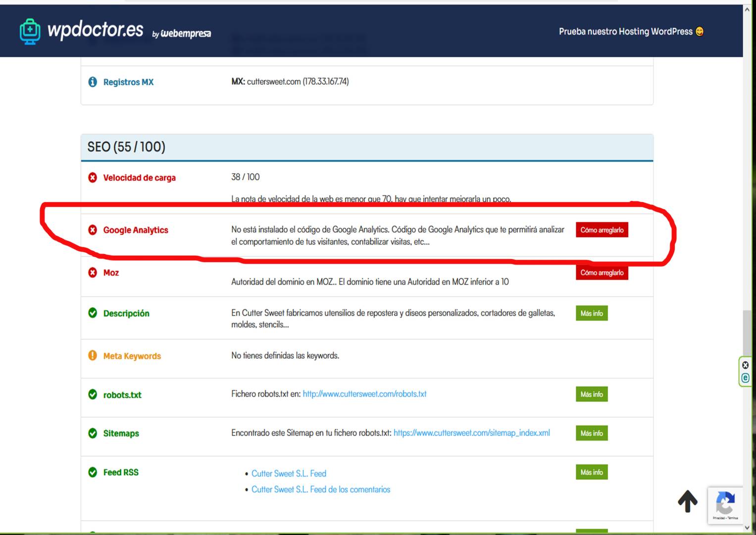Click the orange warning icon beside Meta Keywords
756x535 pixels.
(x=93, y=356)
